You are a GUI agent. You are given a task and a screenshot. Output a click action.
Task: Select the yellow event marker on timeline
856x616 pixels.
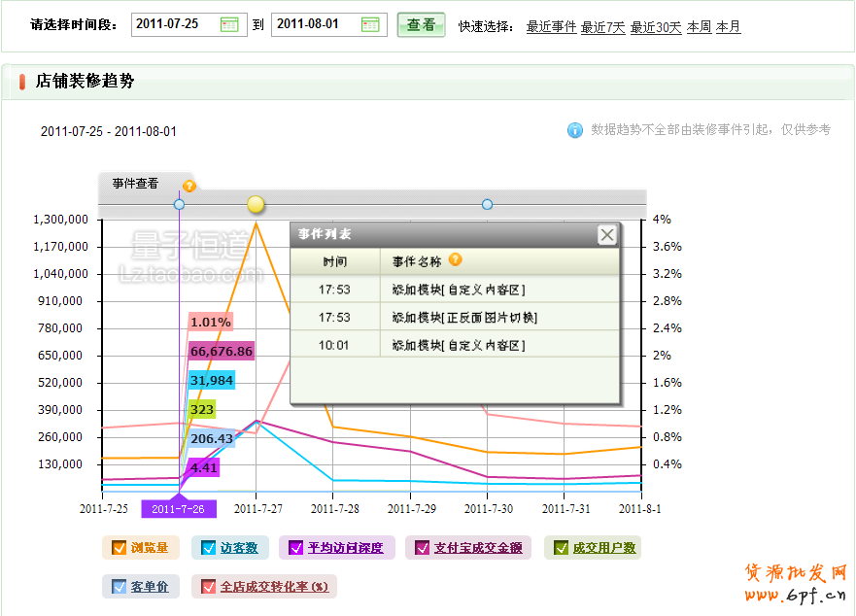256,204
